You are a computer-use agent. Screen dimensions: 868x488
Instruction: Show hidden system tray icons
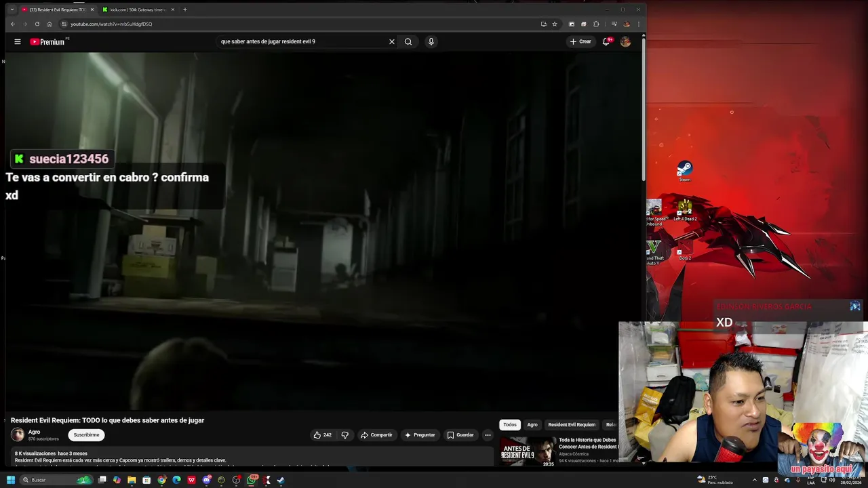754,480
